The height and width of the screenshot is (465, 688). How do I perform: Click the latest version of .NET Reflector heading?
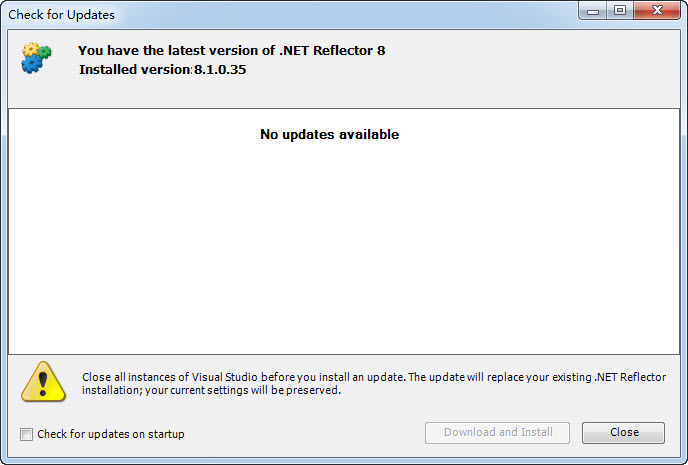231,50
